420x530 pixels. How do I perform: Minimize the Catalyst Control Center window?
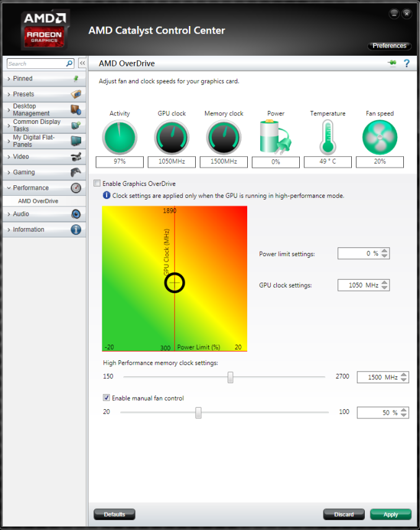394,14
